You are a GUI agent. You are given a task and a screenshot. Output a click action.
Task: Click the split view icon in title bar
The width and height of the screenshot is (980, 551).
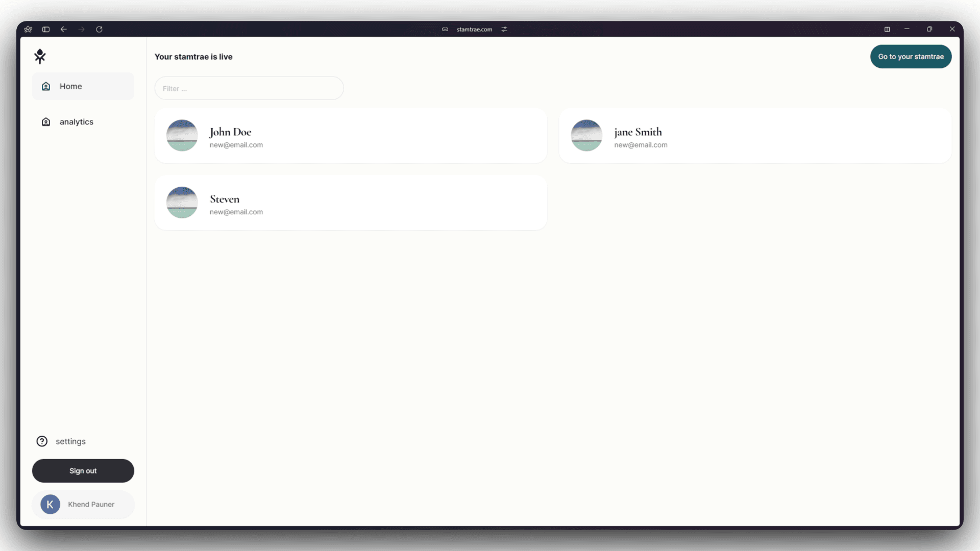coord(887,29)
